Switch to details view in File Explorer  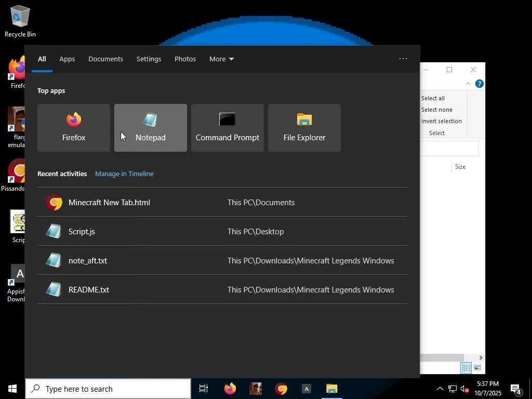[466, 368]
